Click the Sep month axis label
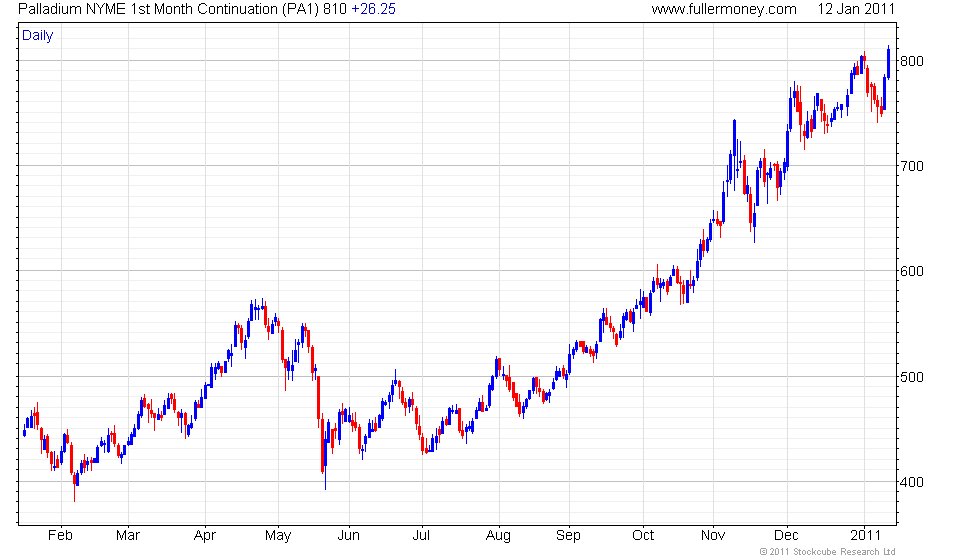Viewport: 980px width, 560px height. [569, 536]
